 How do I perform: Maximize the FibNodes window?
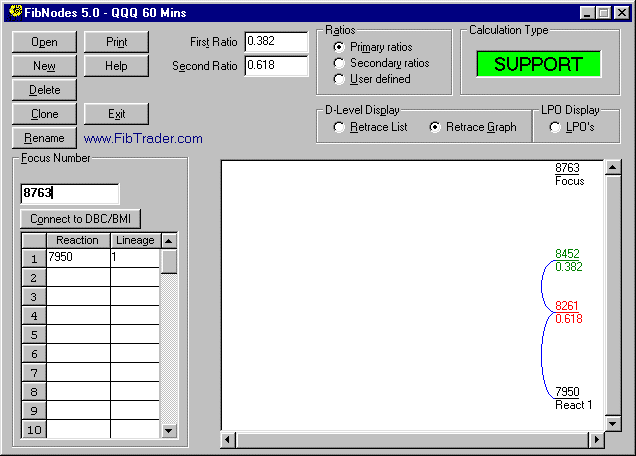pos(603,13)
